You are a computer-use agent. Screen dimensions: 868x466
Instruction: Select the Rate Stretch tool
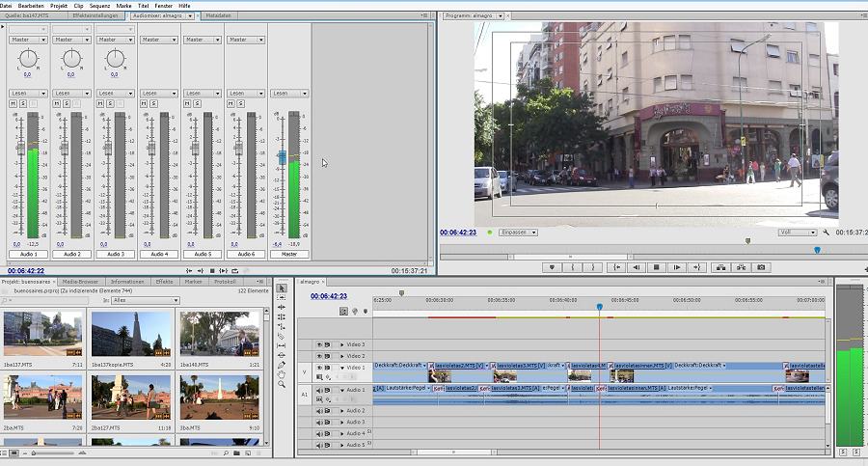click(x=282, y=326)
